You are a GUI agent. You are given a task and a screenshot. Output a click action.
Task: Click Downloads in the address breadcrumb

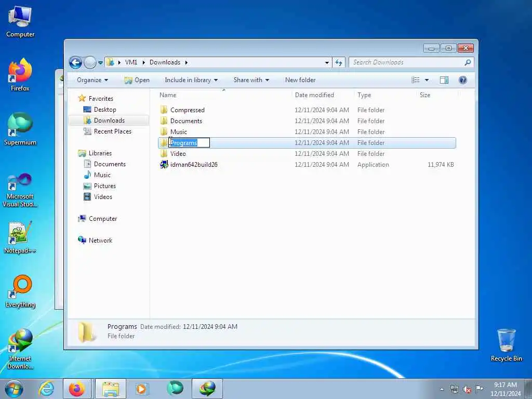[165, 62]
